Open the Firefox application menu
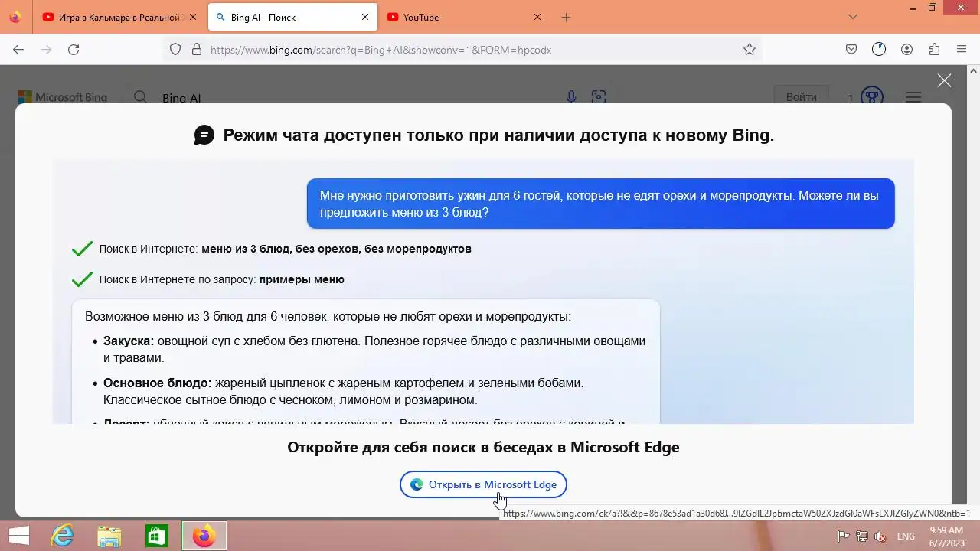Viewport: 980px width, 551px height. 962,49
